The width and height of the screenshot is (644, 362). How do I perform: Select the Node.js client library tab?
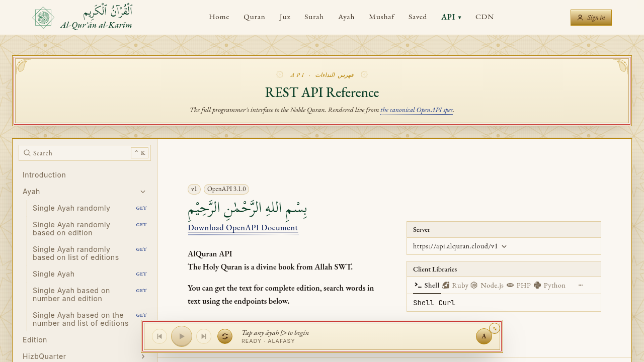[487, 285]
